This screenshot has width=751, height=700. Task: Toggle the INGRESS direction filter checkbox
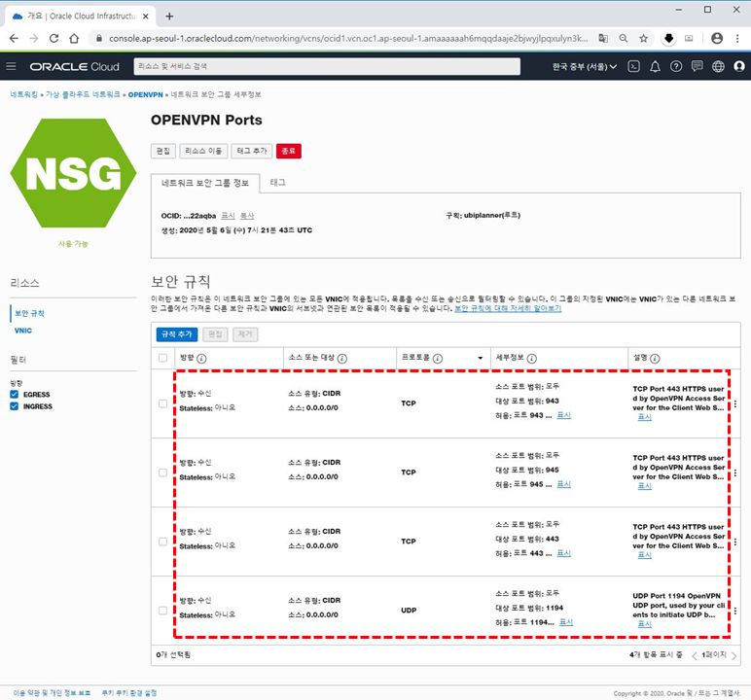pyautogui.click(x=14, y=406)
